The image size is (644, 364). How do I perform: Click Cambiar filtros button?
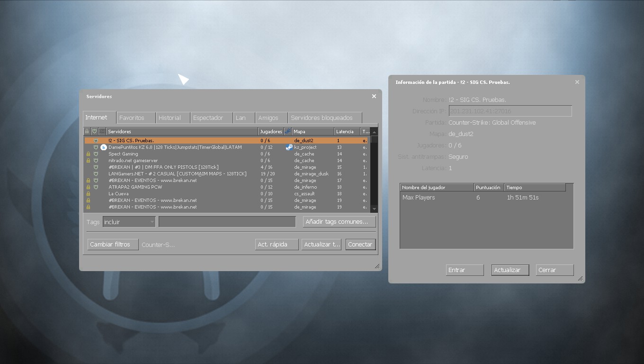coord(113,245)
